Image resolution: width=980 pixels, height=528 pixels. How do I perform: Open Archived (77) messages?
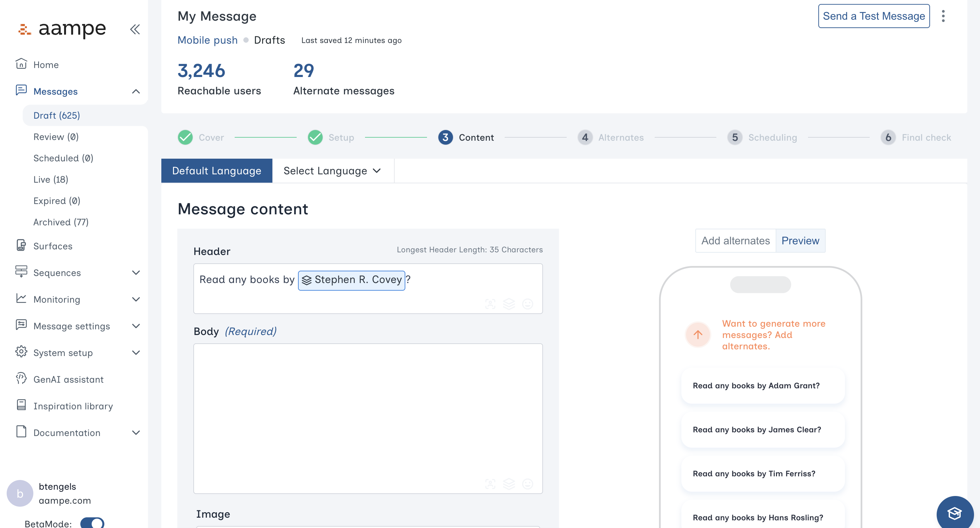click(x=61, y=222)
